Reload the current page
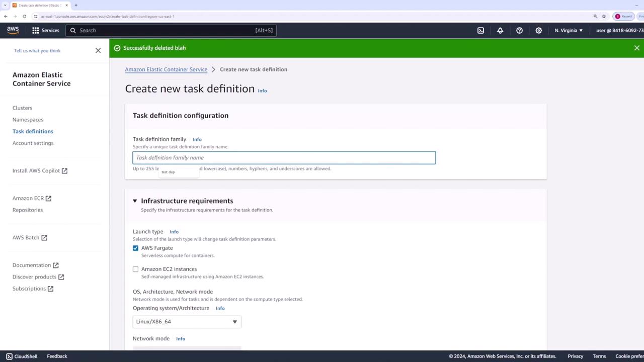Viewport: 644px width, 362px height. point(24,16)
